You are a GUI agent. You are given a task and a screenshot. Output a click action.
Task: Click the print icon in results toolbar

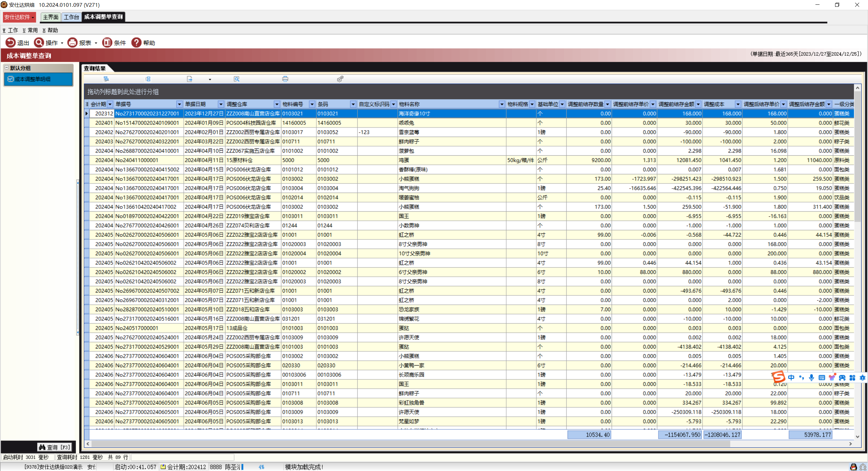coord(285,79)
